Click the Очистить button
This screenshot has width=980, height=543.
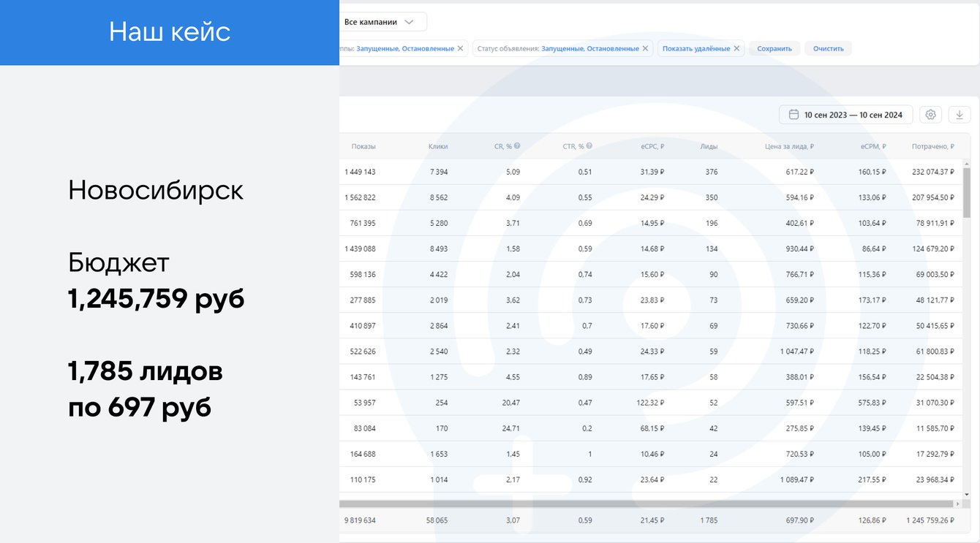pos(828,49)
